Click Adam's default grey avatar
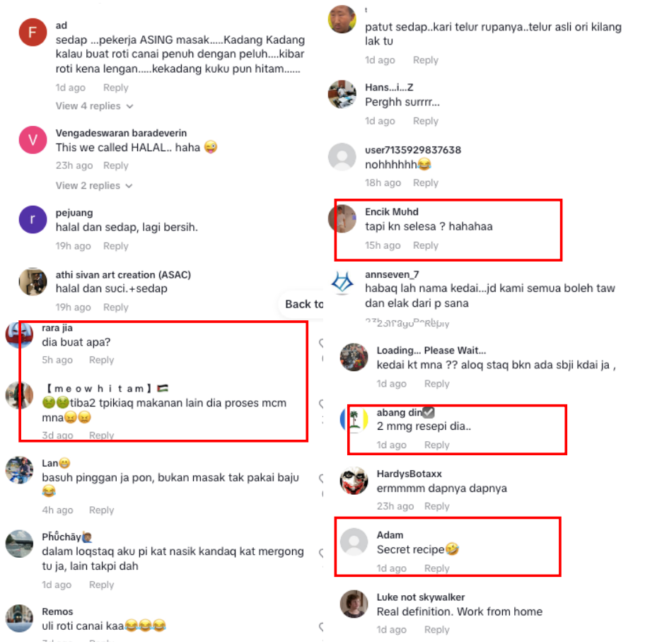 (x=354, y=542)
